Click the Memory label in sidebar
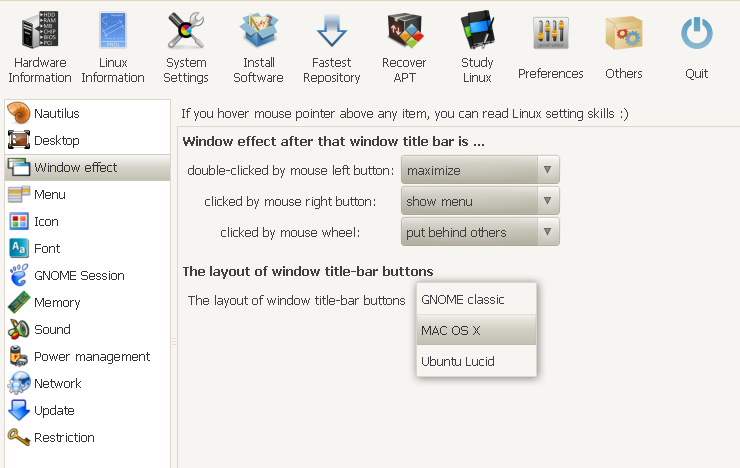Screen dimensions: 740x468 [57, 303]
